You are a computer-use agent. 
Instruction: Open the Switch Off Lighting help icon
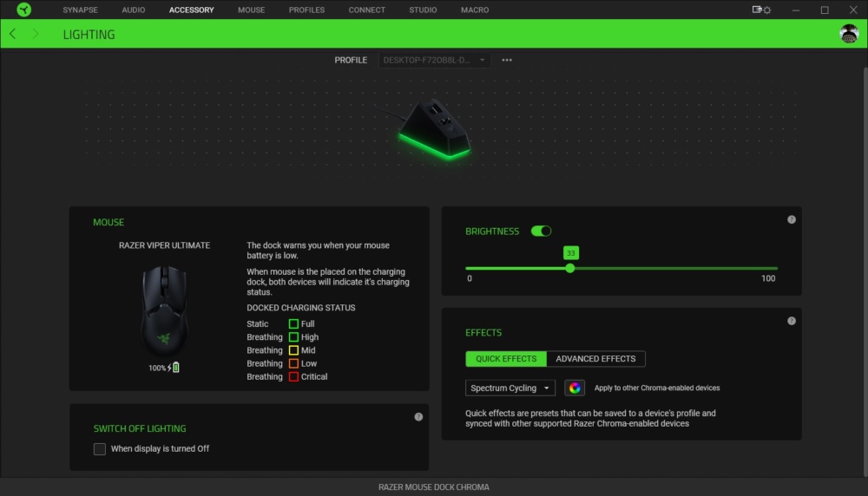[x=418, y=417]
